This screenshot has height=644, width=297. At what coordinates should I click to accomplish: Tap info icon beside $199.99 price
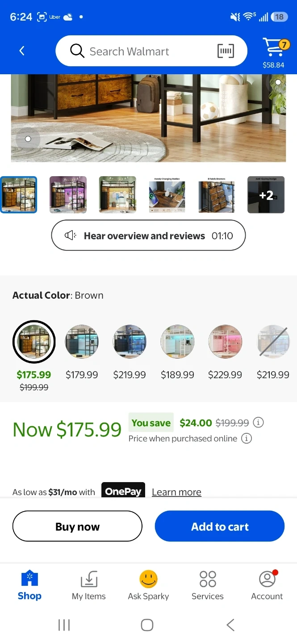pos(258,423)
